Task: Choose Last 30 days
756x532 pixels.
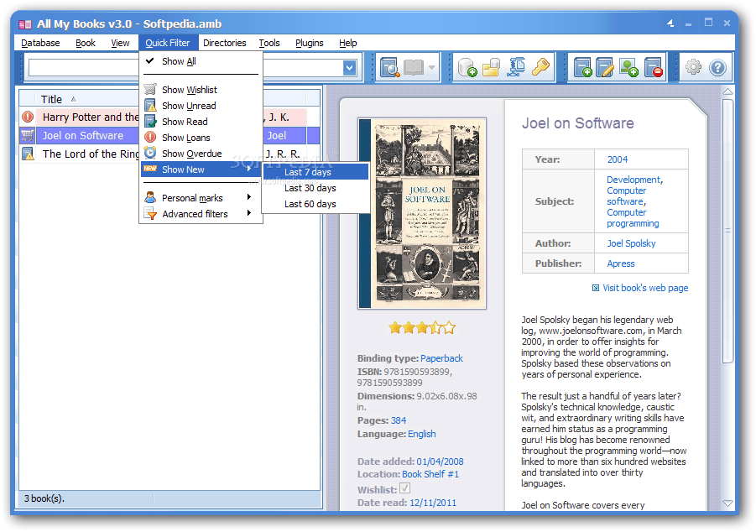Action: [x=315, y=188]
